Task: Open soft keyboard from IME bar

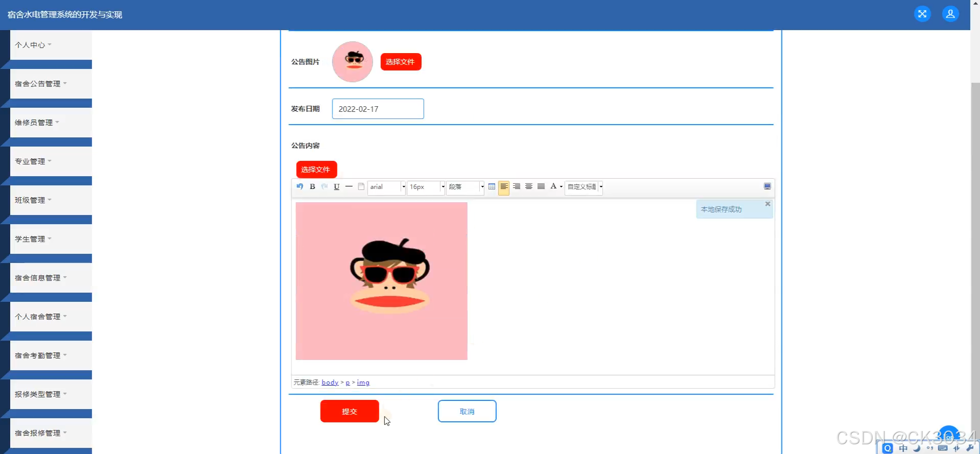Action: coord(943,448)
